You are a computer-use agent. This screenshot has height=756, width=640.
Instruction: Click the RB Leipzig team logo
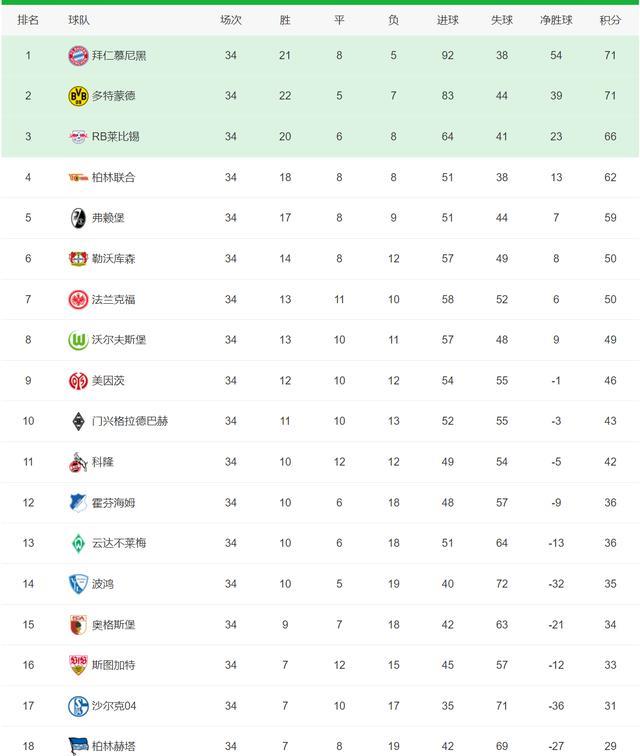[x=78, y=137]
